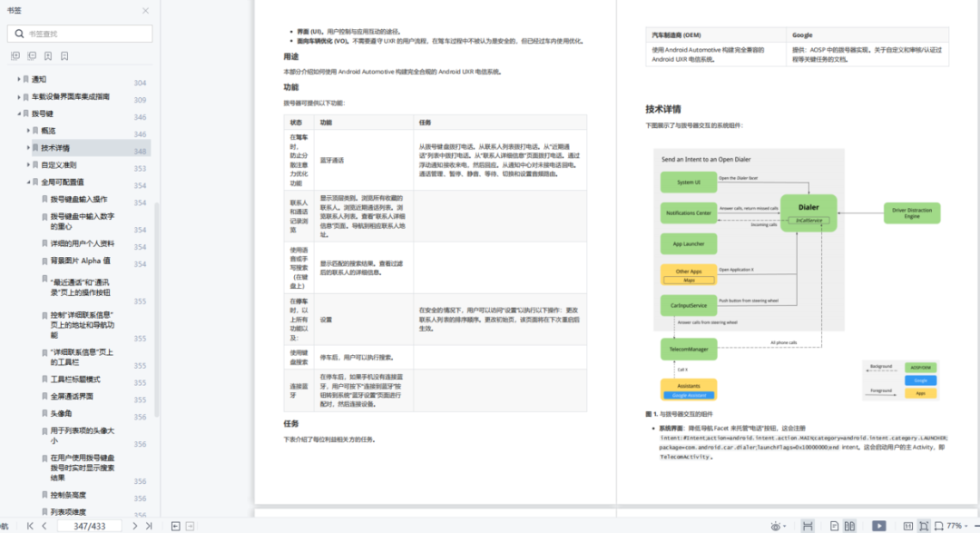The image size is (980, 533).
Task: Expand all bookmarks with the plus-box icon
Action: pos(15,55)
